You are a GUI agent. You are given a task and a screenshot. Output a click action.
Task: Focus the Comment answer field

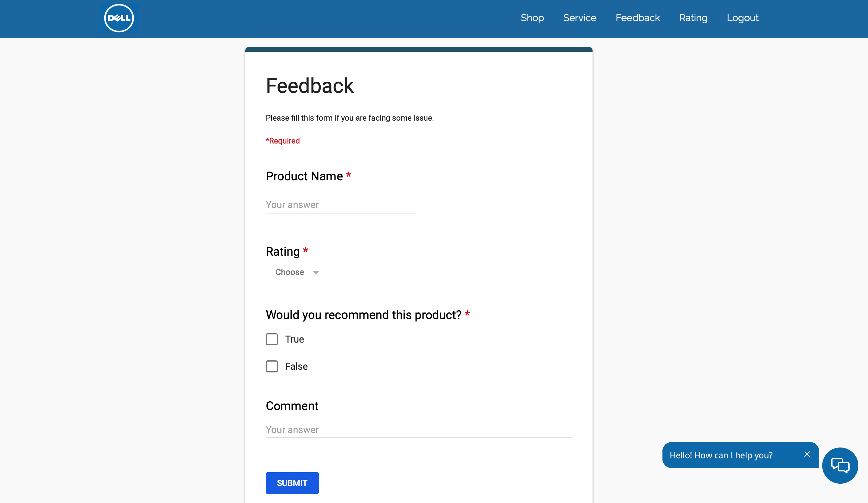(x=419, y=430)
